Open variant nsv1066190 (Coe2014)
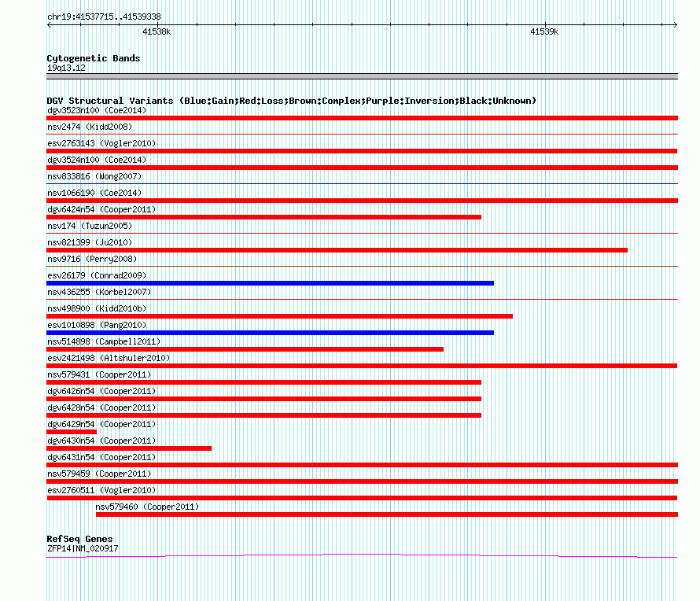The width and height of the screenshot is (700, 601). pyautogui.click(x=94, y=193)
